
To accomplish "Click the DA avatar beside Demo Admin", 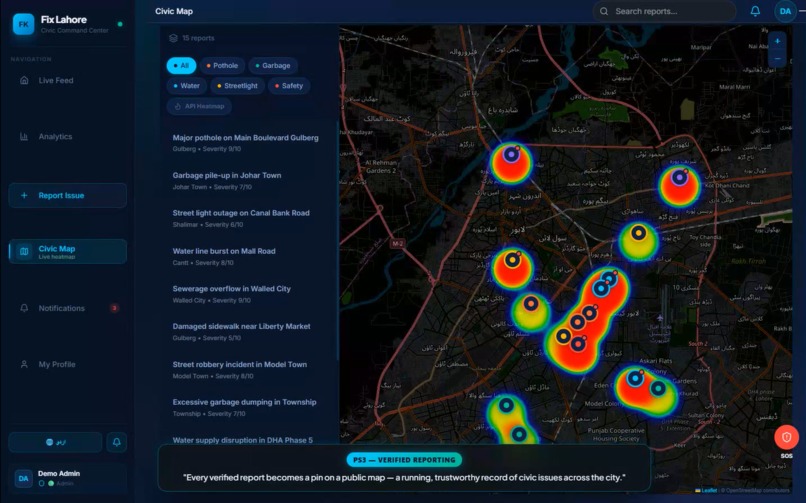I will tap(23, 478).
